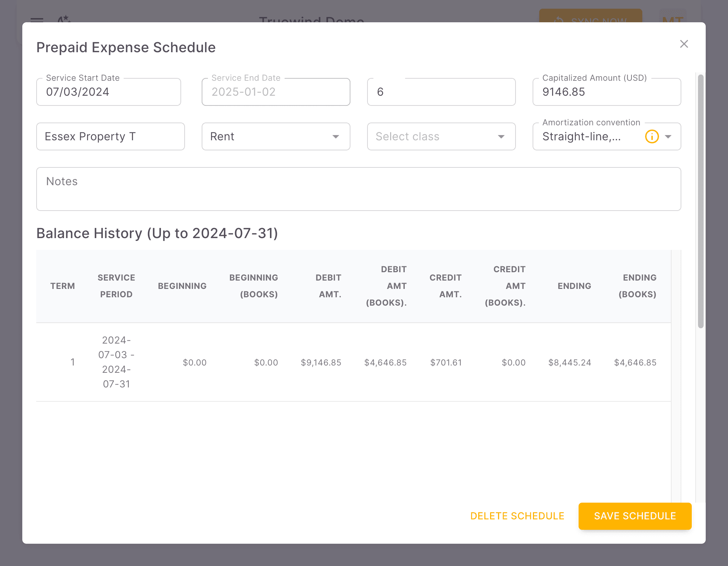The width and height of the screenshot is (728, 566).
Task: Select the term length field showing 6
Action: coord(441,92)
